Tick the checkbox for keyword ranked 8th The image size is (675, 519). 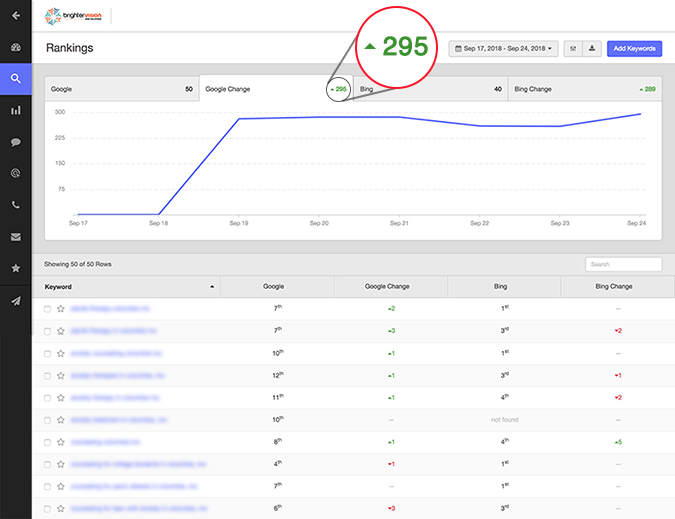pyautogui.click(x=47, y=442)
